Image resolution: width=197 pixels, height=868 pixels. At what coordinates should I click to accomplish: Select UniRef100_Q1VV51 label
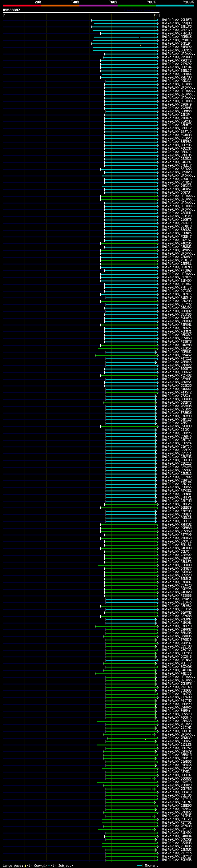pyautogui.click(x=176, y=768)
